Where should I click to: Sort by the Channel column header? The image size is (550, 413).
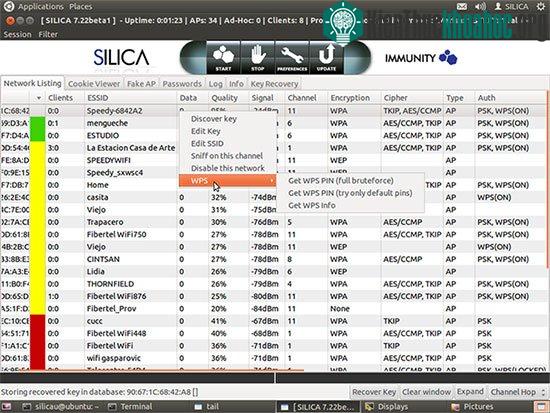(x=306, y=98)
